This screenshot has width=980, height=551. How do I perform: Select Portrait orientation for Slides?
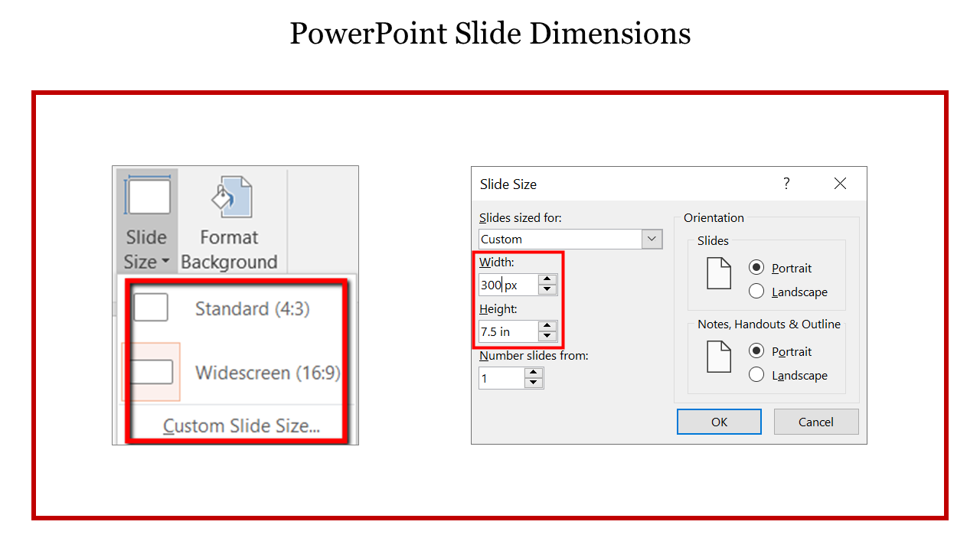coord(756,268)
